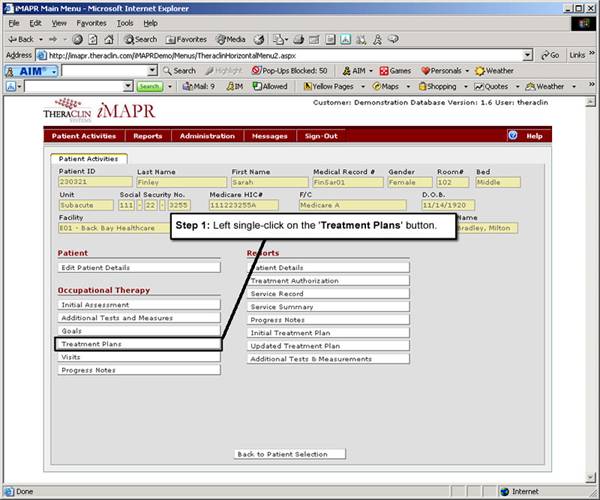Open the Administration menu
Image resolution: width=600 pixels, height=500 pixels.
point(207,136)
